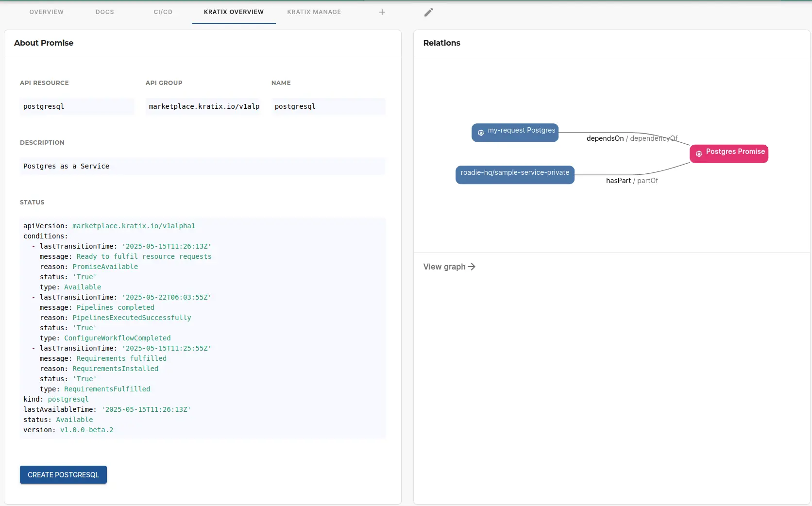Click the plus icon to add a new tab
The height and width of the screenshot is (506, 812).
pyautogui.click(x=382, y=12)
